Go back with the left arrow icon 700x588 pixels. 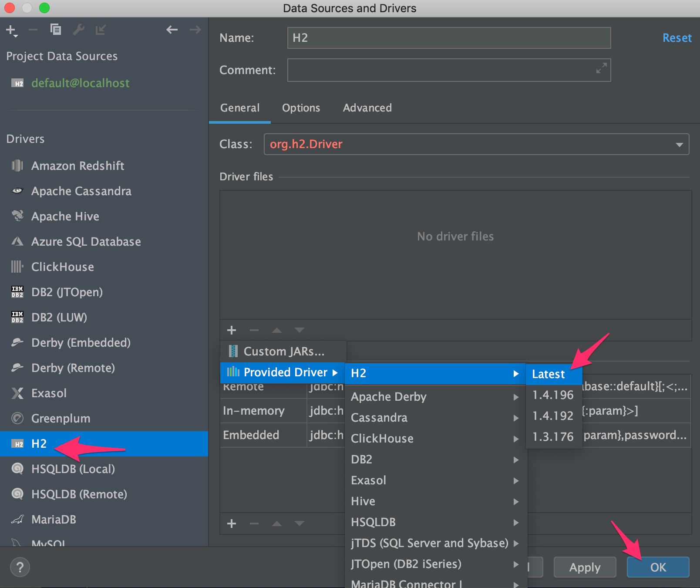pyautogui.click(x=172, y=30)
